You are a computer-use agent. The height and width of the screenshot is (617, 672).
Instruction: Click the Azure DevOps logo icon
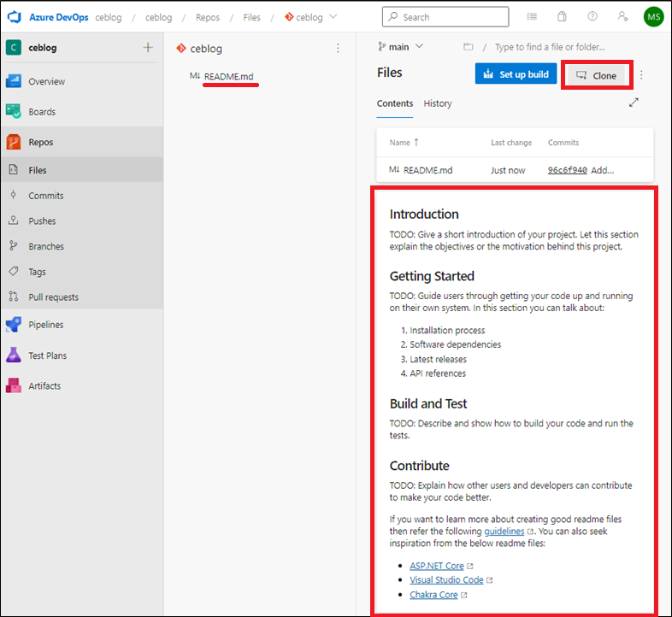(15, 17)
